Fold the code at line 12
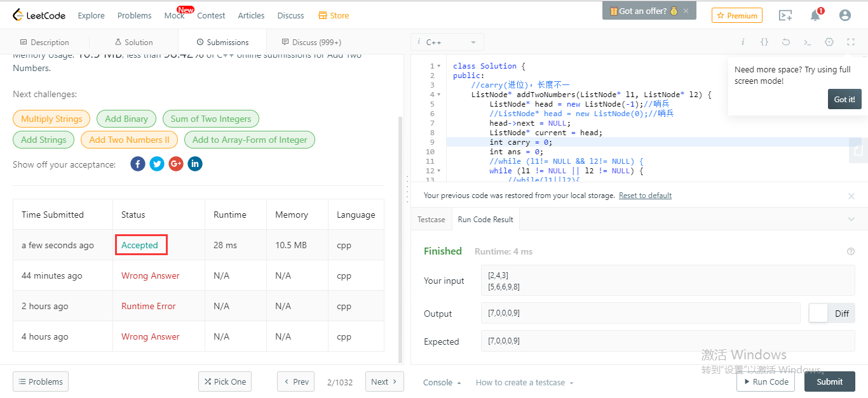This screenshot has width=868, height=398. (x=439, y=171)
